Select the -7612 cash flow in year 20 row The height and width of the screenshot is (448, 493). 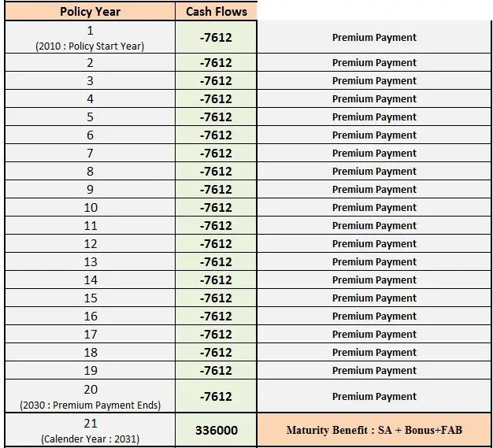click(217, 396)
